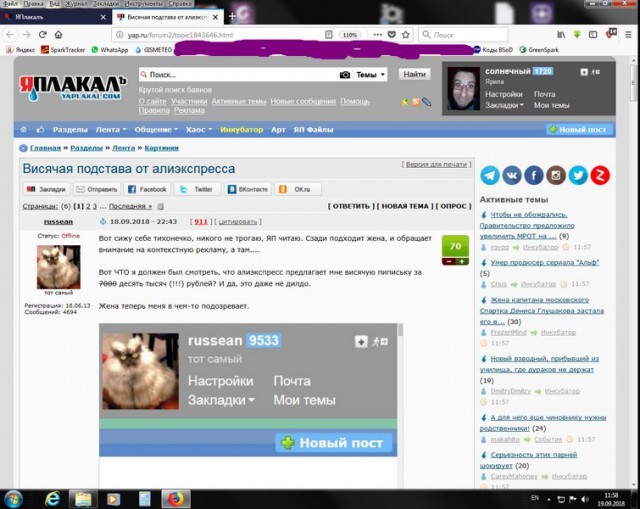
Task: Click the thumbs-up icon in blue menu
Action: tap(40, 129)
